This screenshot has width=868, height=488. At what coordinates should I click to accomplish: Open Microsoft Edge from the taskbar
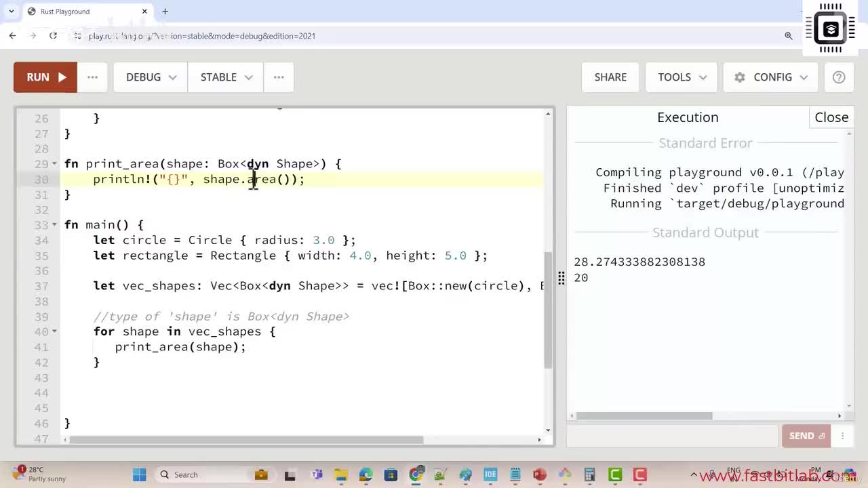pos(366,474)
